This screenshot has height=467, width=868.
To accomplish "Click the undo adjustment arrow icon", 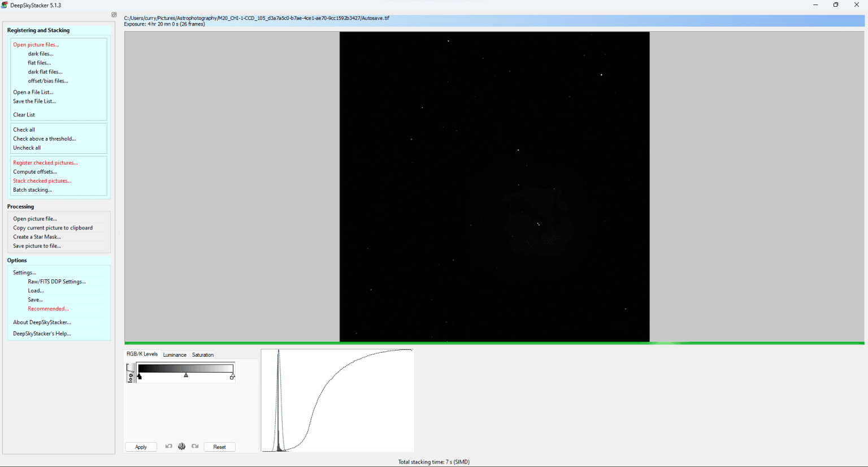I will pos(168,447).
